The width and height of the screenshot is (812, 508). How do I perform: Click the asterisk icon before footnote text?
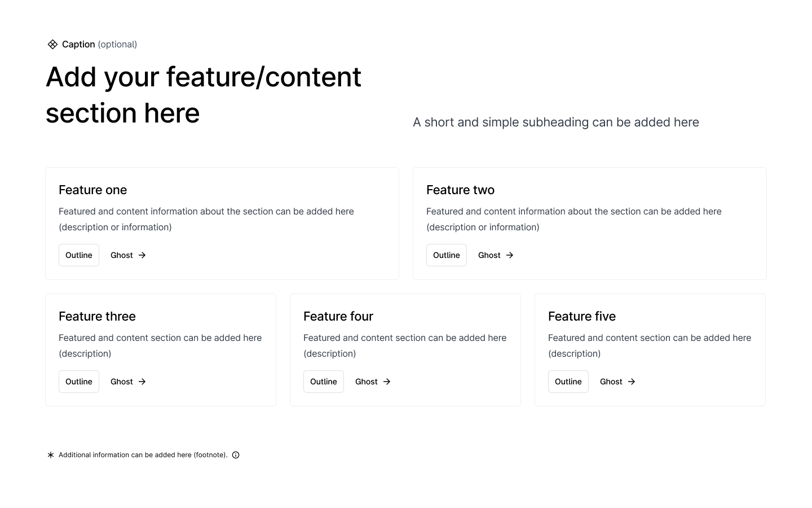click(x=51, y=455)
